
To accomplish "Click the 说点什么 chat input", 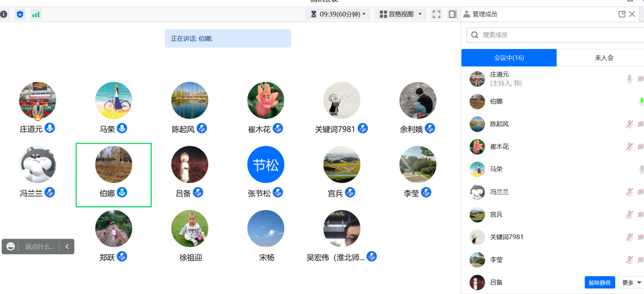I will 40,247.
